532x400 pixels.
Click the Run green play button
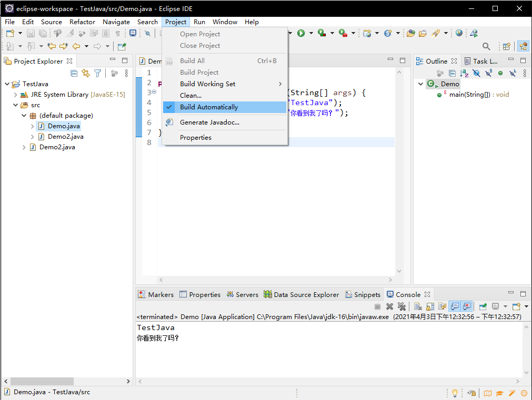pos(301,33)
